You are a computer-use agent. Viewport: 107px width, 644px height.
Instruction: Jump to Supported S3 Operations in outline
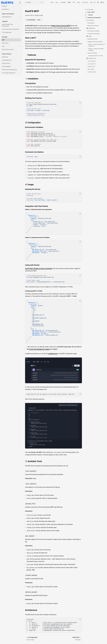(x=94, y=17)
